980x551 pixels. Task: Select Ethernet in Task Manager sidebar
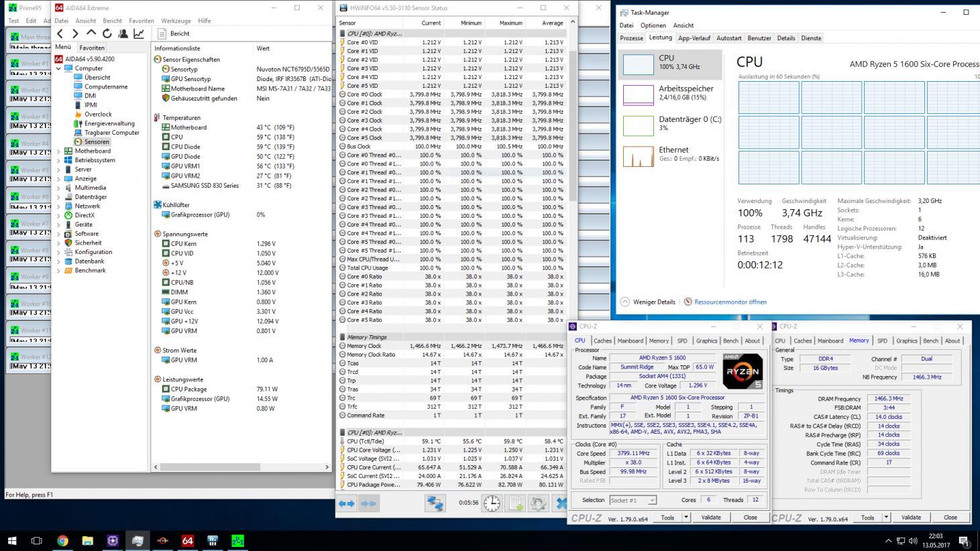(669, 155)
